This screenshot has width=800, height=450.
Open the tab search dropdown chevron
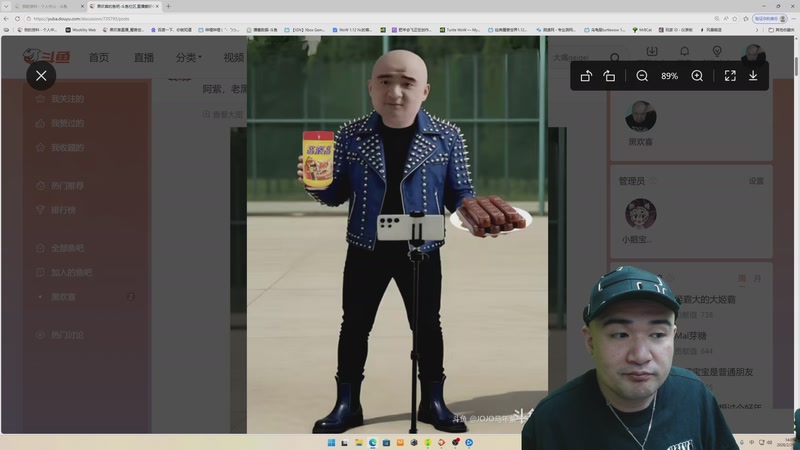coord(6,6)
